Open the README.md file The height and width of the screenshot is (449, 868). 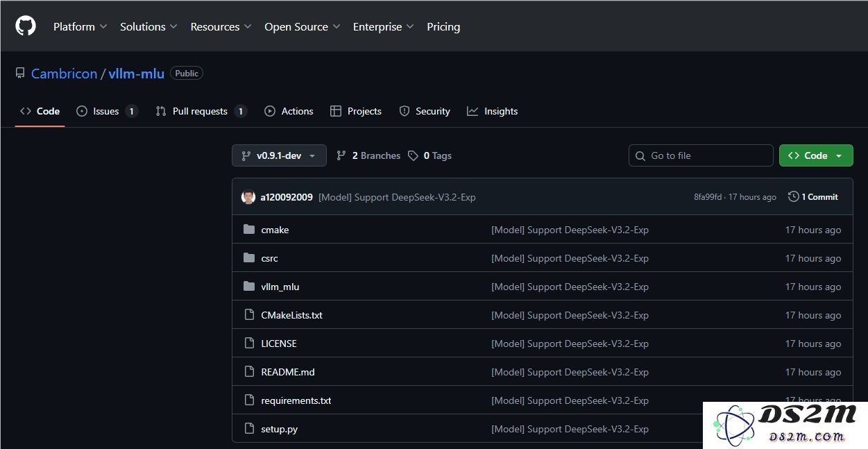(287, 371)
